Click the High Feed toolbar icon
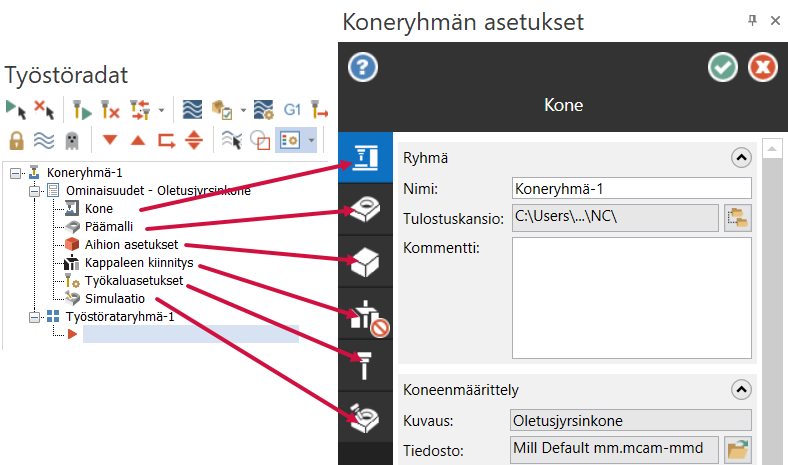This screenshot has height=465, width=788. click(319, 109)
